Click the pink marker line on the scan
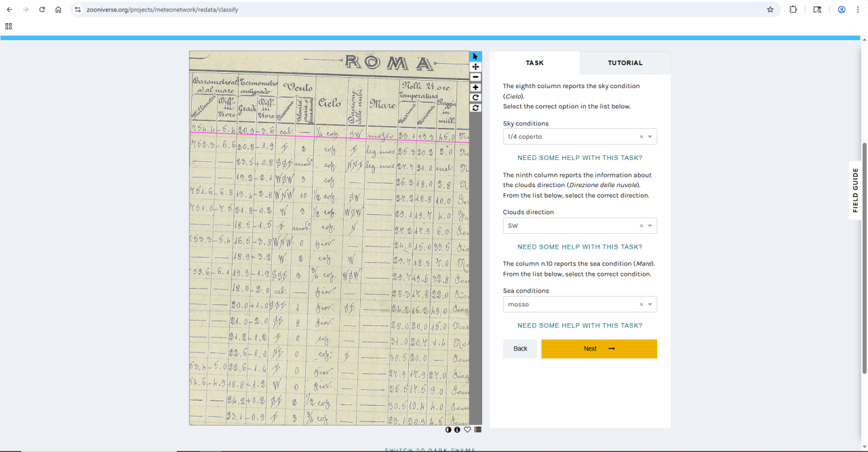Screen dimensions: 868x452 click(x=329, y=137)
